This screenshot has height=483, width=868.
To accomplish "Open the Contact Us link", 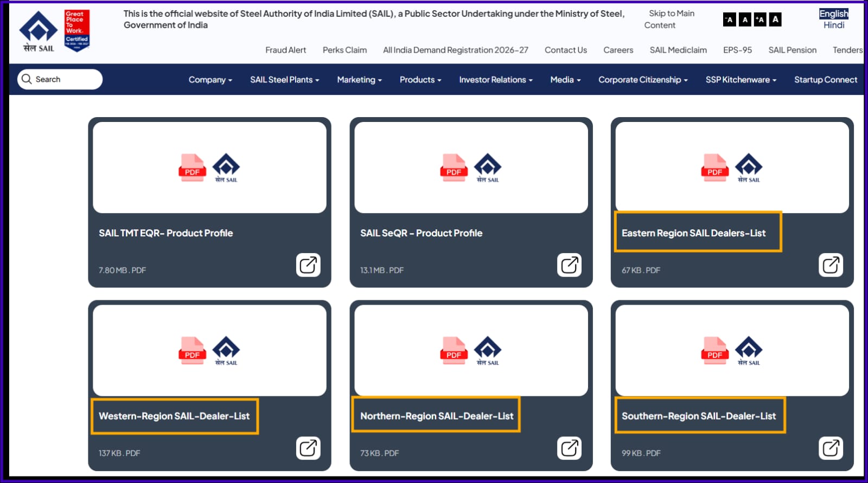I will click(566, 50).
